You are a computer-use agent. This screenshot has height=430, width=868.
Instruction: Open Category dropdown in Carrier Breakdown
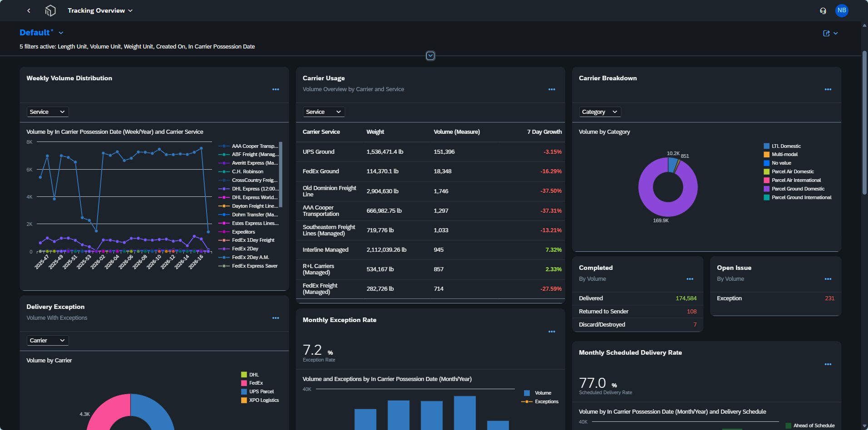click(x=600, y=112)
